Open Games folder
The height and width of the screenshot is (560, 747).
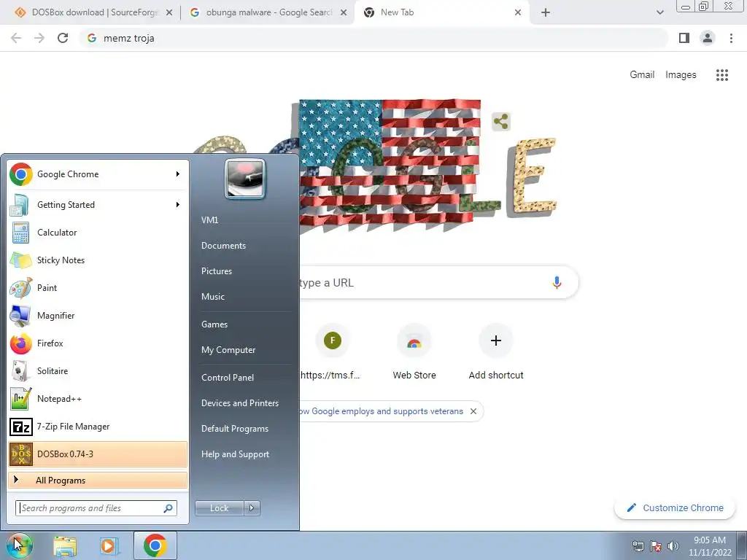pyautogui.click(x=214, y=324)
